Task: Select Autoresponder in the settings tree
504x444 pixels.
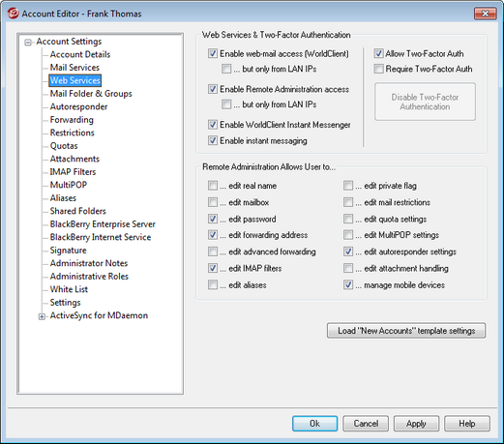Action: 78,106
